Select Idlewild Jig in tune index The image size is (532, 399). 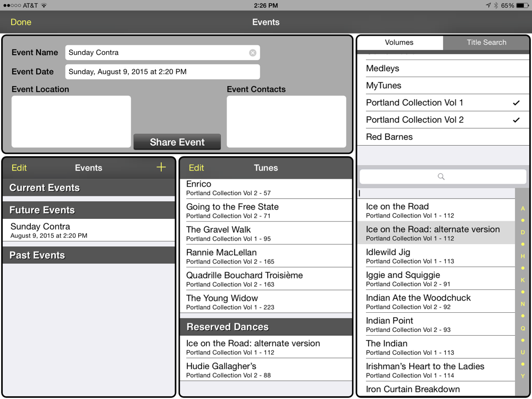coord(436,256)
